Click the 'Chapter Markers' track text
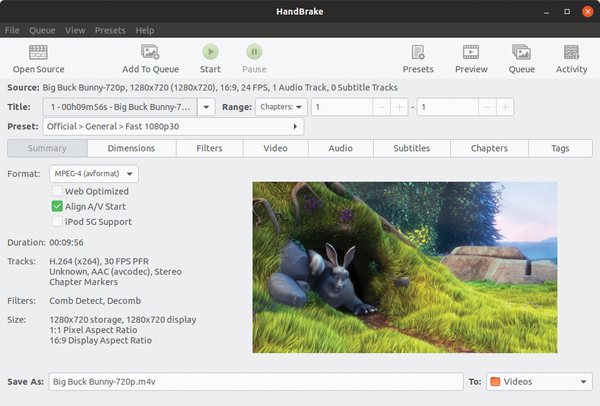The height and width of the screenshot is (406, 600). [83, 282]
